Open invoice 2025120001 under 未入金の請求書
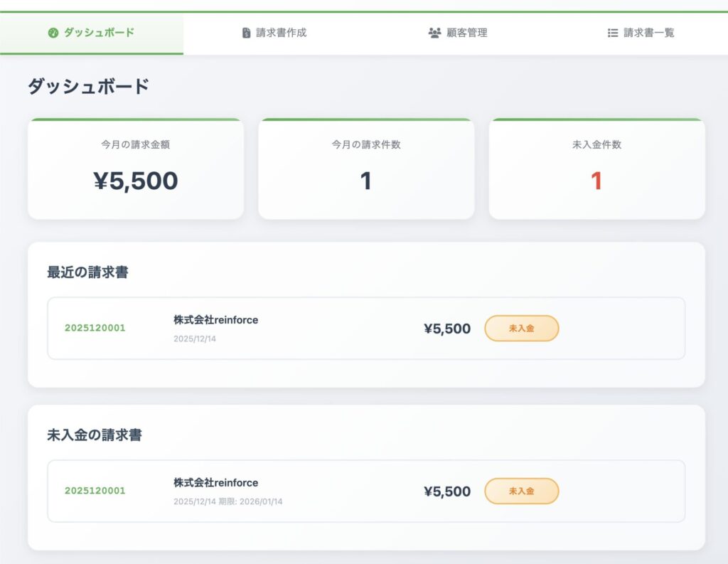 (x=95, y=491)
